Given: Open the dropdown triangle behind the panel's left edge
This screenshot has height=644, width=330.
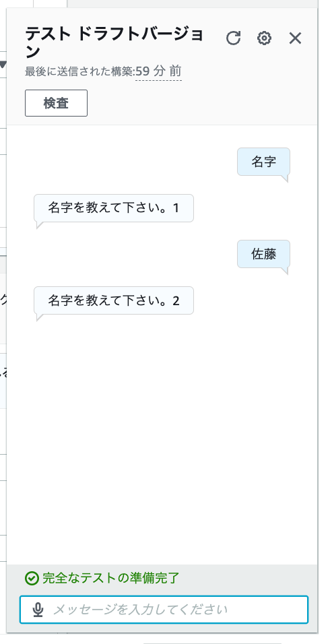Looking at the screenshot, I should coord(3,65).
